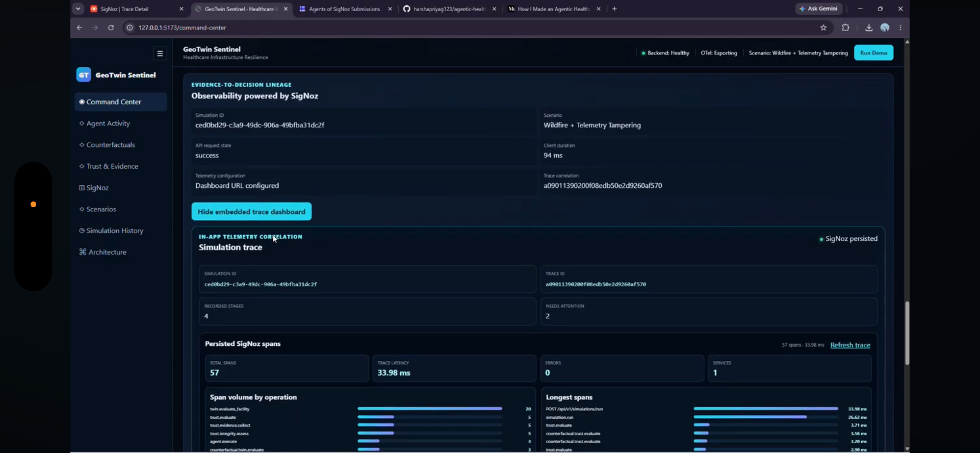Screen dimensions: 980x453
Task: Toggle the sidebar with the hamburger icon
Action: click(x=160, y=53)
